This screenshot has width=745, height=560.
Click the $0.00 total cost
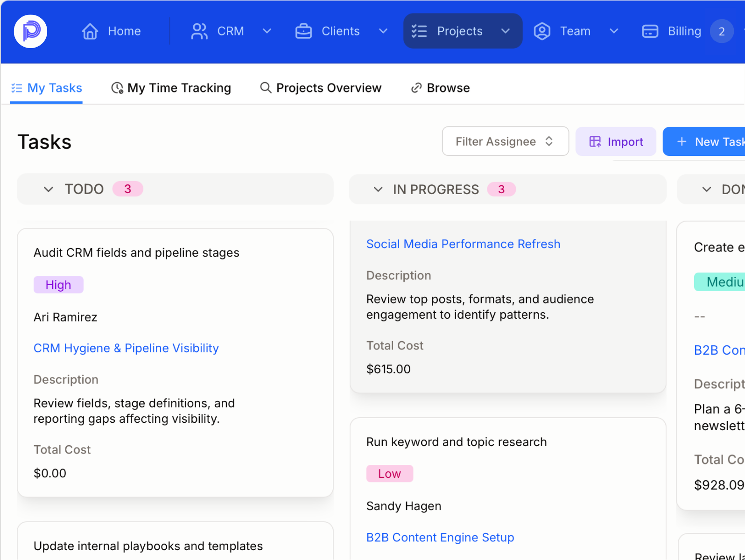coord(50,473)
